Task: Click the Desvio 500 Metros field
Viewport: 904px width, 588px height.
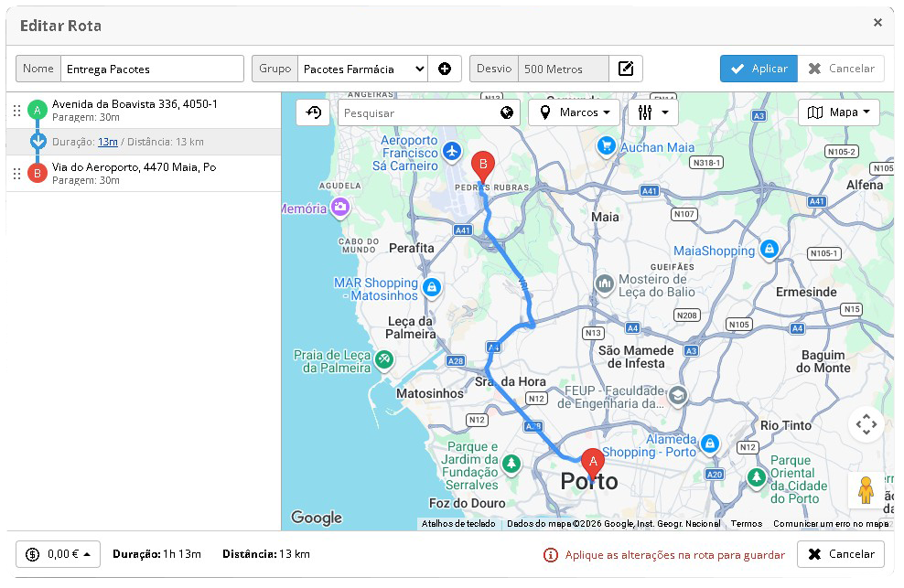Action: pyautogui.click(x=564, y=69)
